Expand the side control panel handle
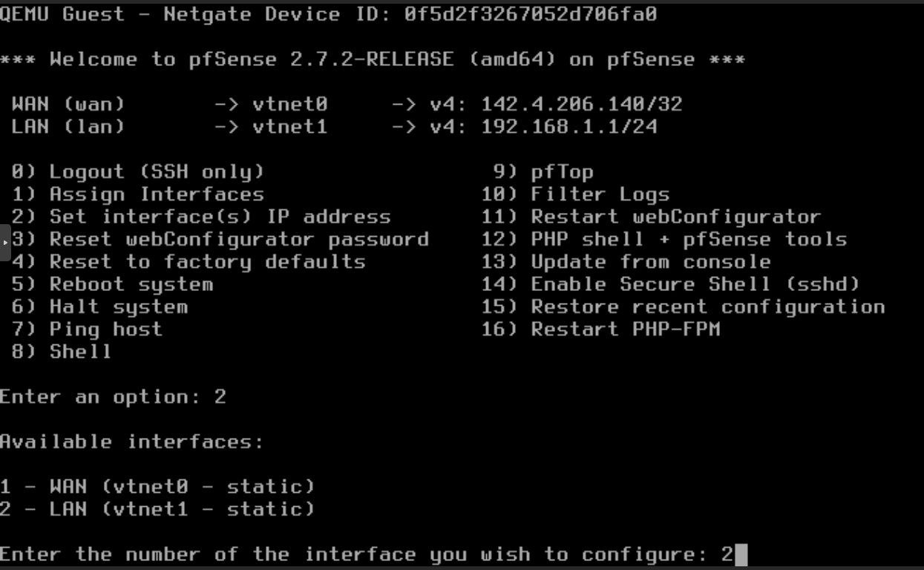 (x=5, y=243)
